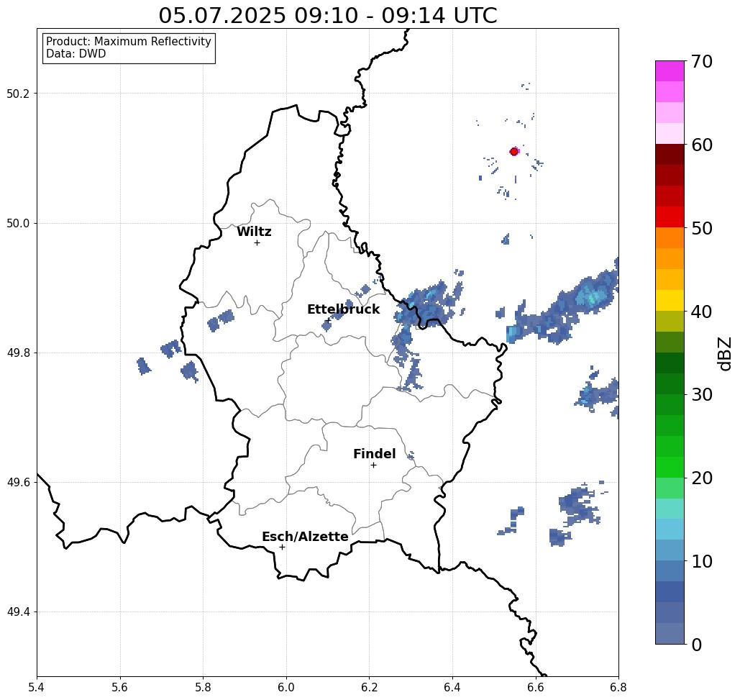
Task: Click longitude tick label 6.0
Action: coord(286,687)
